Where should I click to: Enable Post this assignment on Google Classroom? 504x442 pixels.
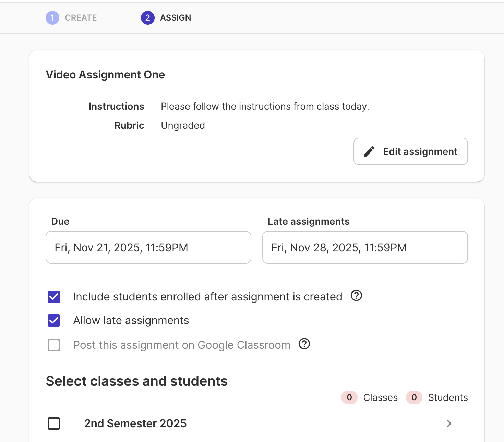click(53, 345)
